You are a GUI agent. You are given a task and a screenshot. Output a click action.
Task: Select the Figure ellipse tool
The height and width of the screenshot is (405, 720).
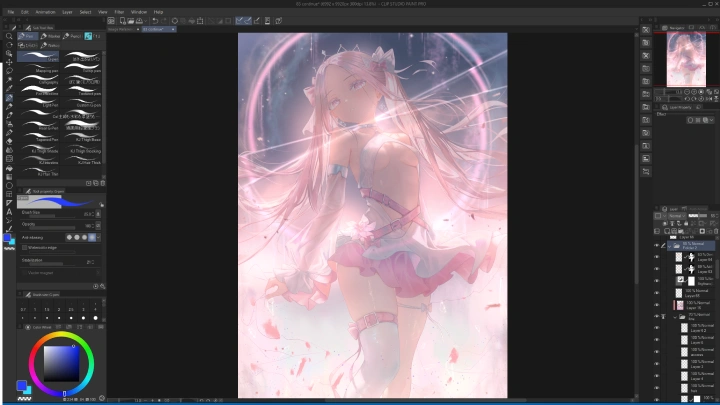coord(9,186)
